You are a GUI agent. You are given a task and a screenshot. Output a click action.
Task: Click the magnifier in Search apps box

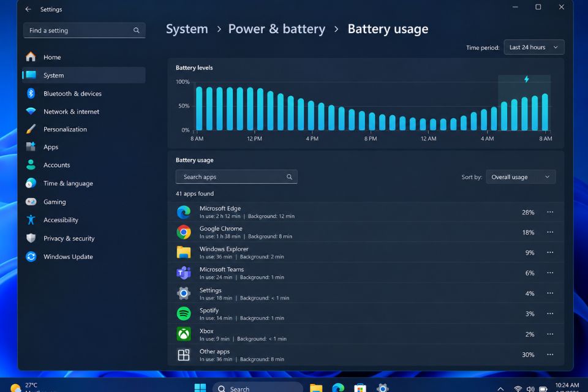[x=289, y=176]
